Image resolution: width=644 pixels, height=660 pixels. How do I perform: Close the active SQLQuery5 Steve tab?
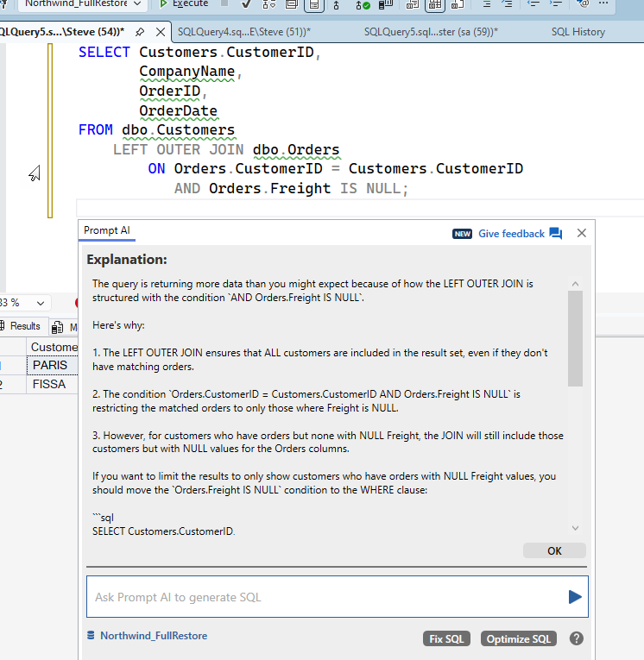point(159,32)
